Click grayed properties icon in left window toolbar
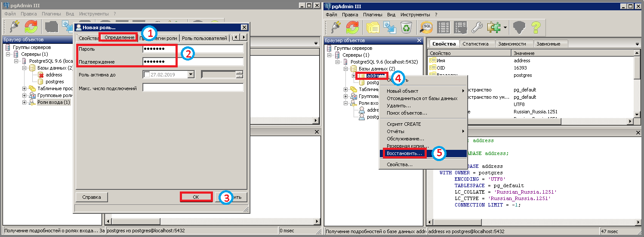The width and height of the screenshot is (644, 237). (x=51, y=27)
